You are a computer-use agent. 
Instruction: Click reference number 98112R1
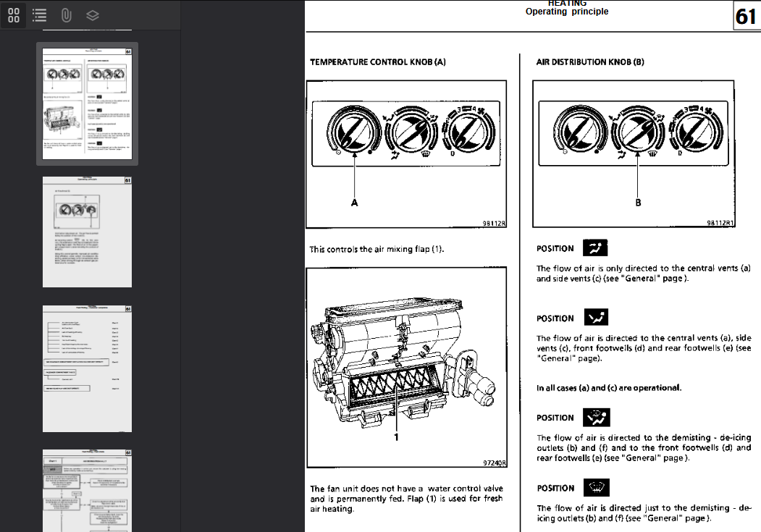click(720, 223)
